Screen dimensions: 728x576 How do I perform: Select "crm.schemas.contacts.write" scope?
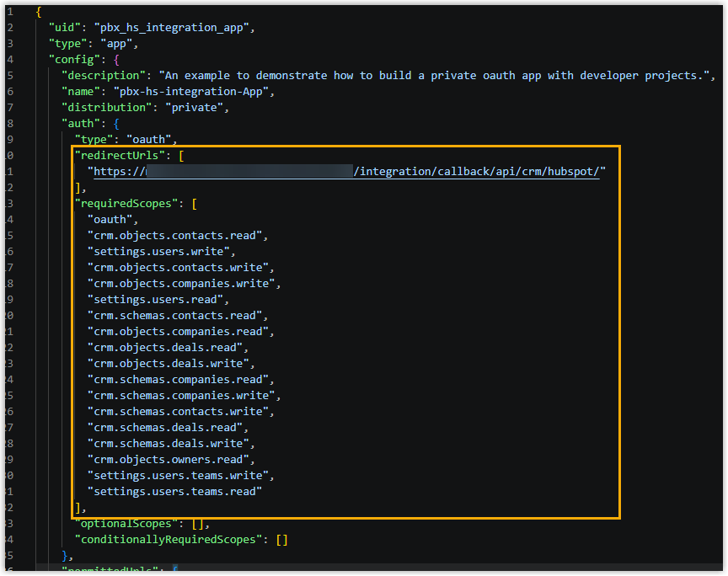point(179,412)
